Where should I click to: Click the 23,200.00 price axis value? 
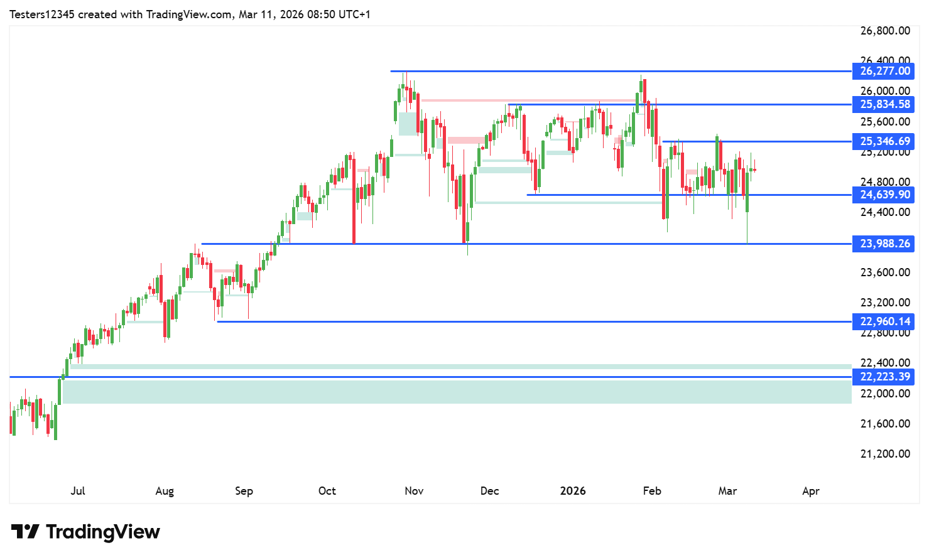(x=885, y=303)
